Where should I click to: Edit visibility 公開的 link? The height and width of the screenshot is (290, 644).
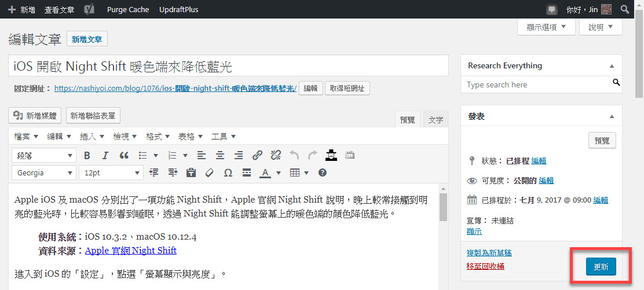click(546, 181)
